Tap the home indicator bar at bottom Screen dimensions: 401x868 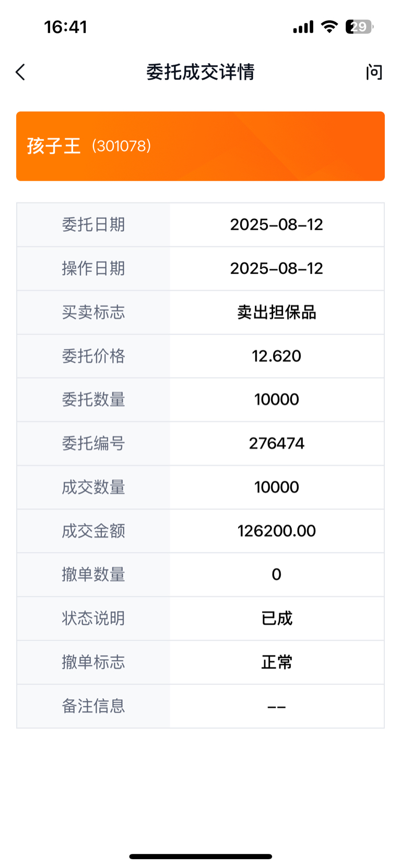pyautogui.click(x=200, y=857)
